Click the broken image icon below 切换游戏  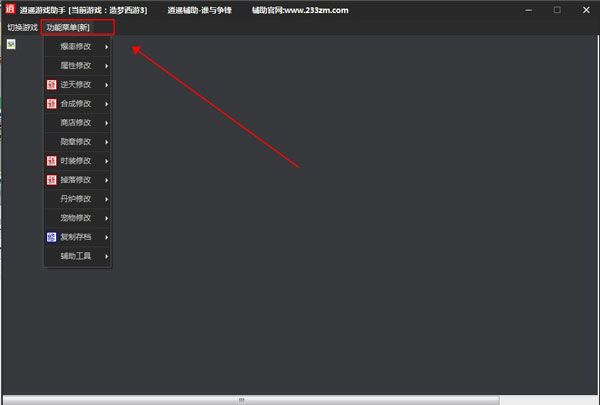[x=11, y=44]
